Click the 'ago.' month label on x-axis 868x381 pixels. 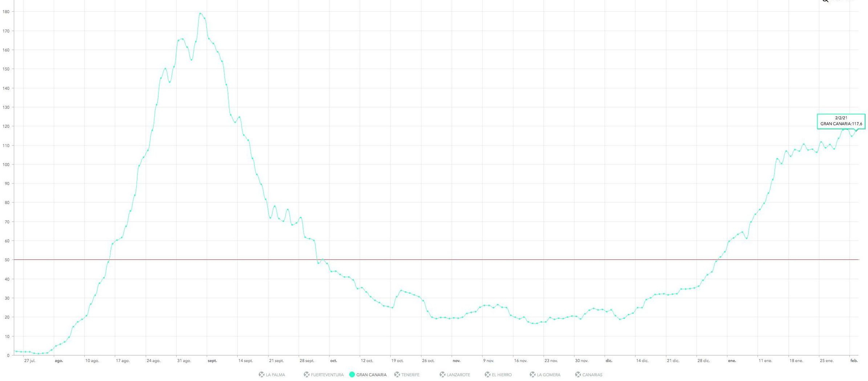(x=59, y=361)
